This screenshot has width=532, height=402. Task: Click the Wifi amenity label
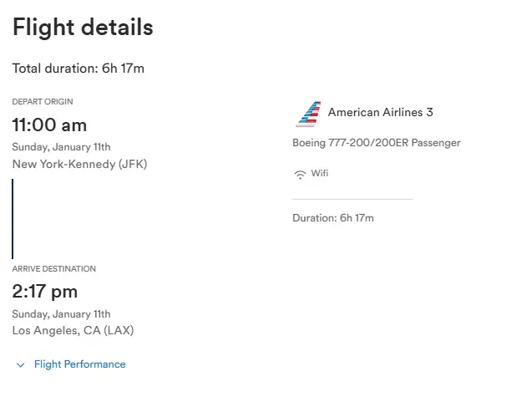point(320,174)
